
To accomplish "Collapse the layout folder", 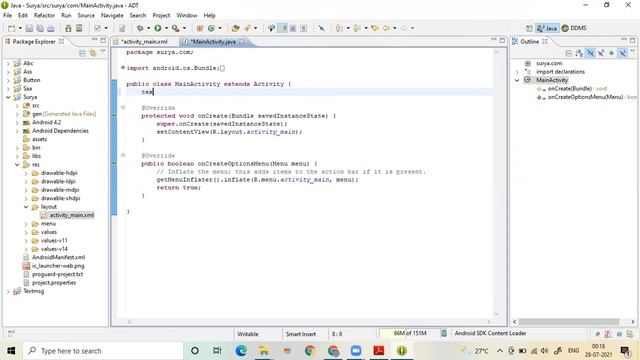I will tap(26, 207).
